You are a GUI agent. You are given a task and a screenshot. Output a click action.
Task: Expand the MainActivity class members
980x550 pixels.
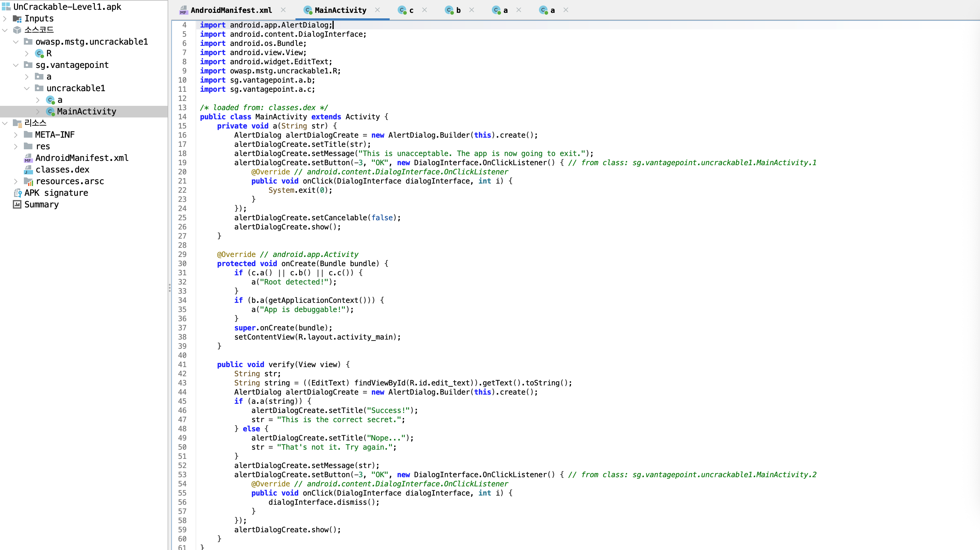38,111
